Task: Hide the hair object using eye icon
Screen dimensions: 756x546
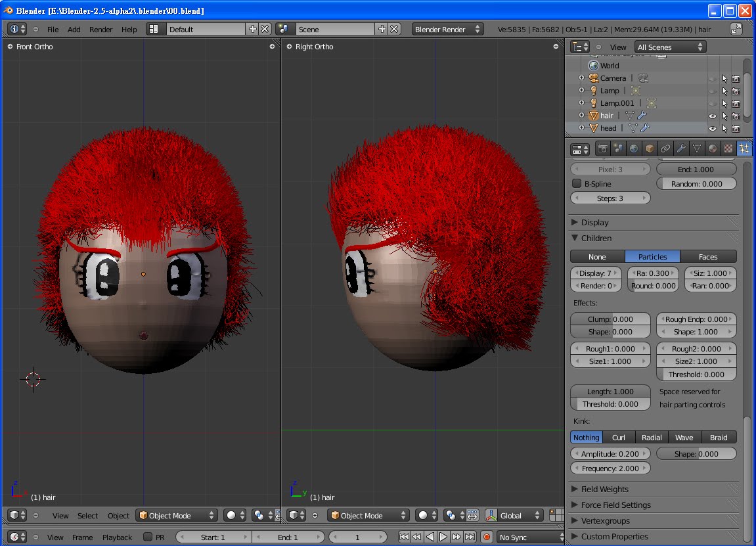Action: click(x=712, y=116)
